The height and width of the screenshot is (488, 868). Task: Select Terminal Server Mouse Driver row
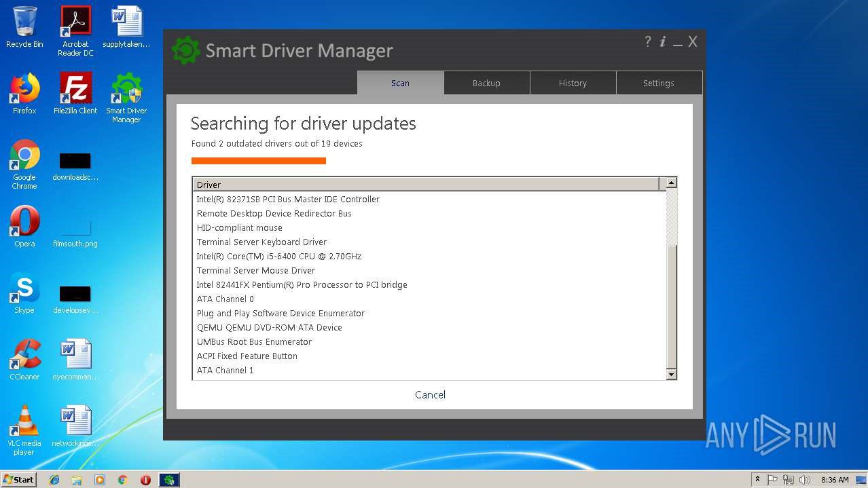point(429,270)
